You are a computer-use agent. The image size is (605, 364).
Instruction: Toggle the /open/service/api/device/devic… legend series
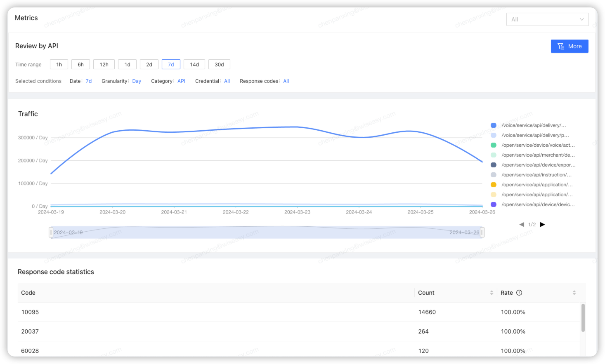tap(532, 204)
